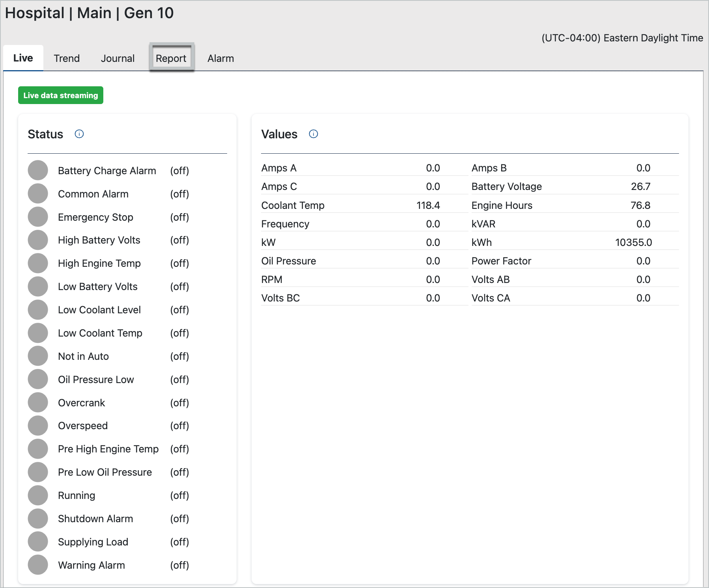Click the Not in Auto indicator circle

(38, 356)
